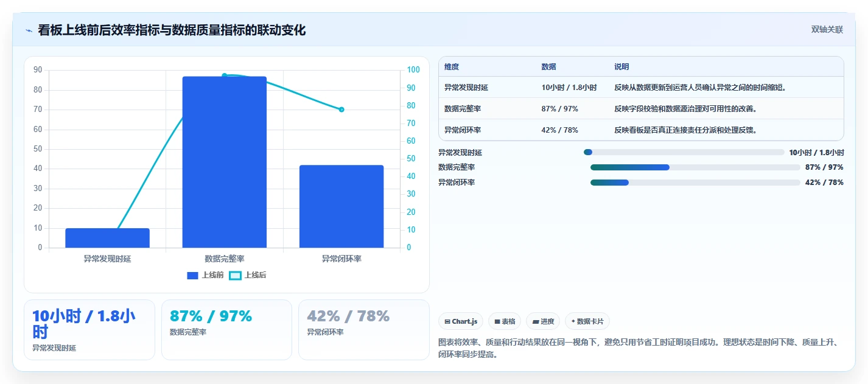Click the table cell 42% / 78%
Image resolution: width=868 pixels, height=384 pixels.
pos(559,130)
